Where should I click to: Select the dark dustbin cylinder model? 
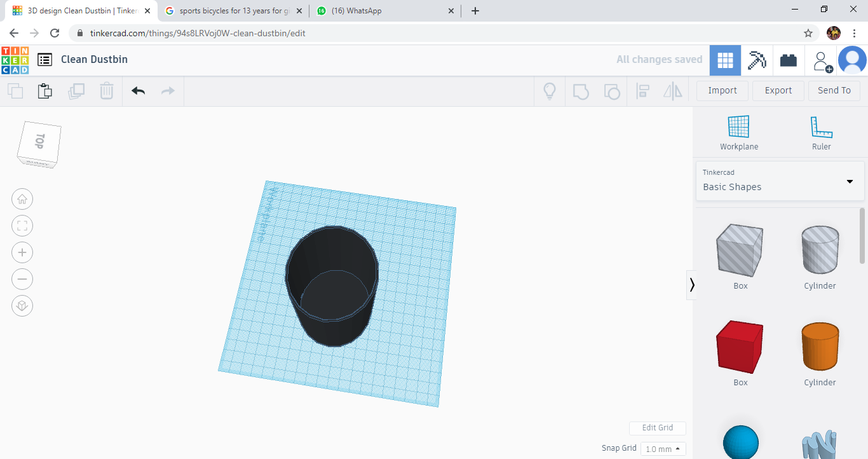(x=332, y=286)
